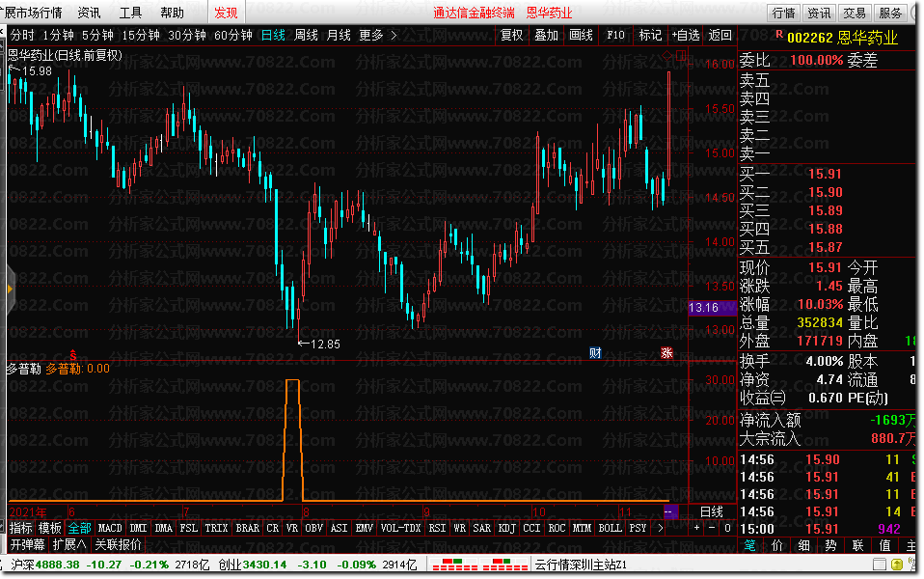
Task: Click the R margin-trading icon beside the stock code
Action: coord(779,35)
